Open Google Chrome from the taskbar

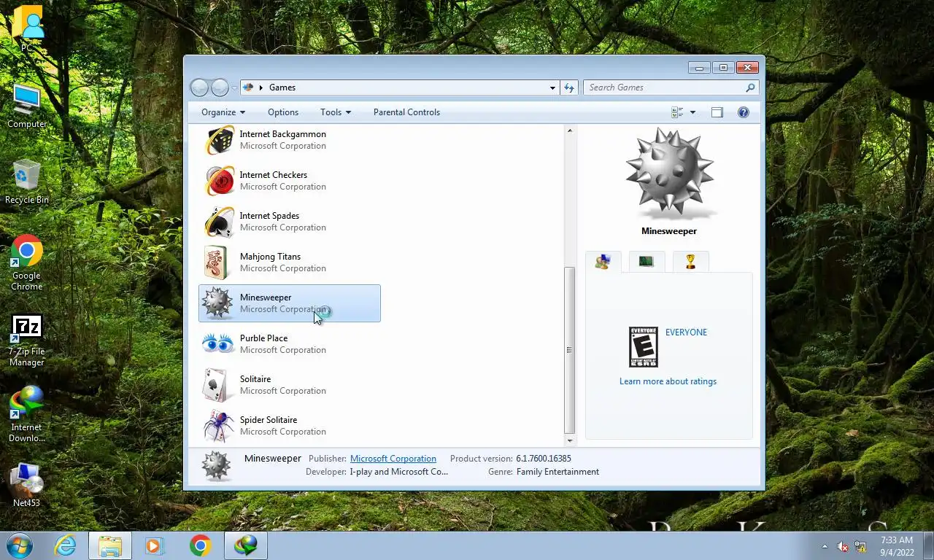[200, 545]
